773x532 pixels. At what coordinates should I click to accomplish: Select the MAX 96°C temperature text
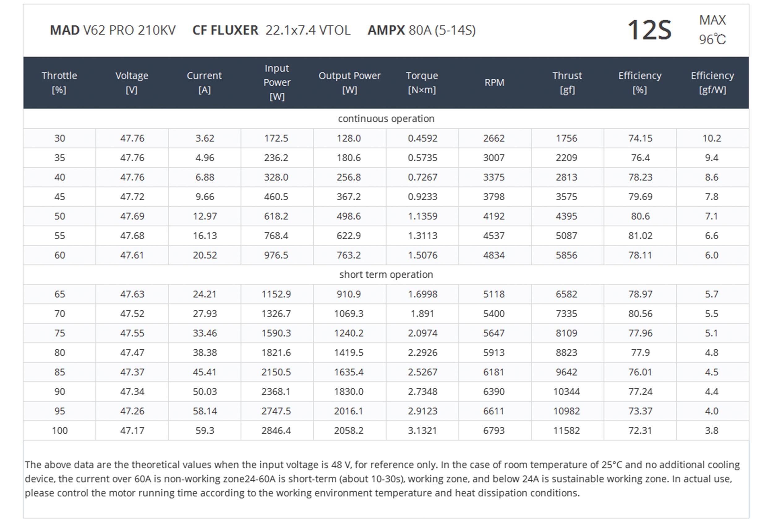coord(712,30)
